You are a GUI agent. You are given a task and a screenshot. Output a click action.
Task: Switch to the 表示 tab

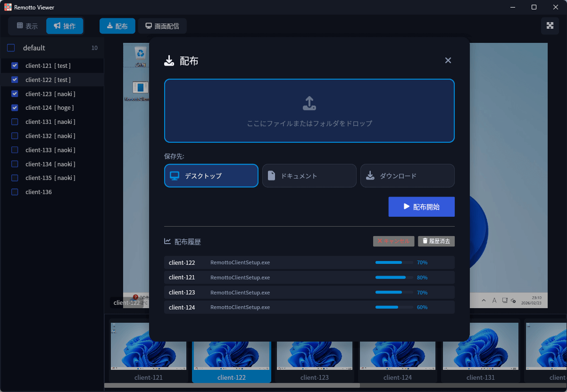click(27, 26)
